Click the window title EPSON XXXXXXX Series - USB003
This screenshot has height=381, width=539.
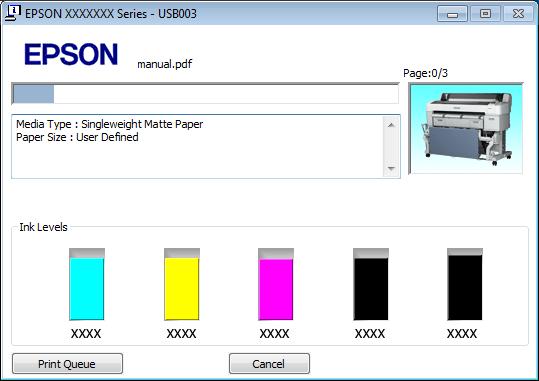111,14
